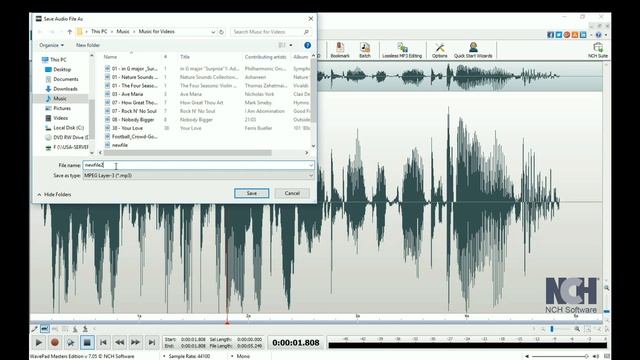Rewind the audio playback
This screenshot has width=640, height=360.
pos(119,342)
